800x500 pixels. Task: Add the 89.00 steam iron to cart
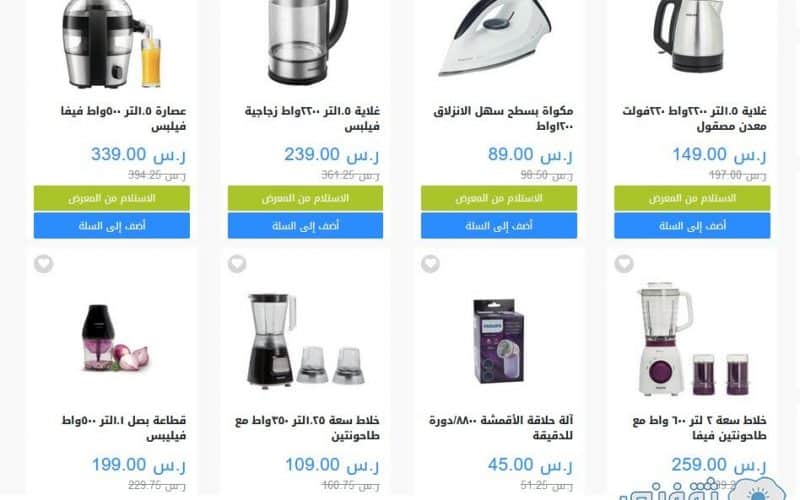(x=499, y=226)
